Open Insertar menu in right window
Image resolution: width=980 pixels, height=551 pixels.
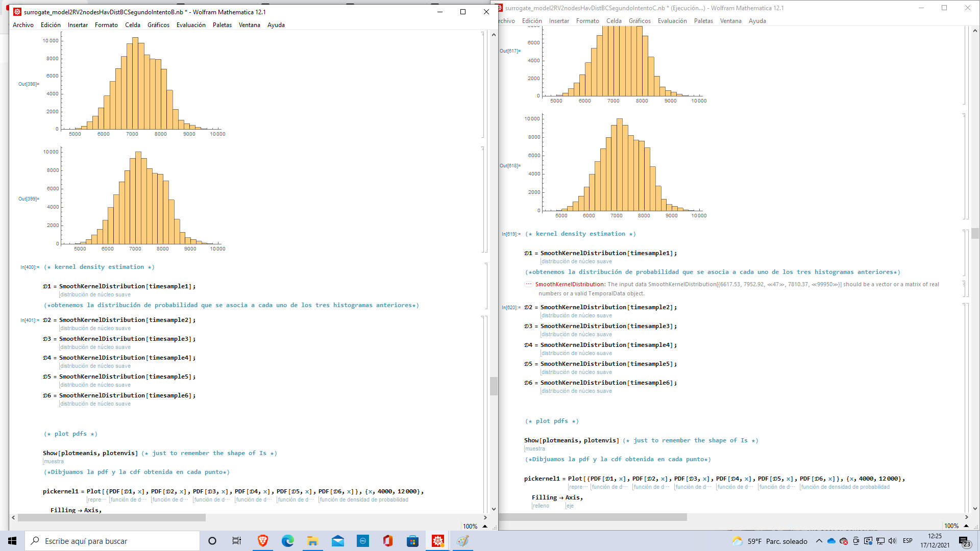(559, 21)
